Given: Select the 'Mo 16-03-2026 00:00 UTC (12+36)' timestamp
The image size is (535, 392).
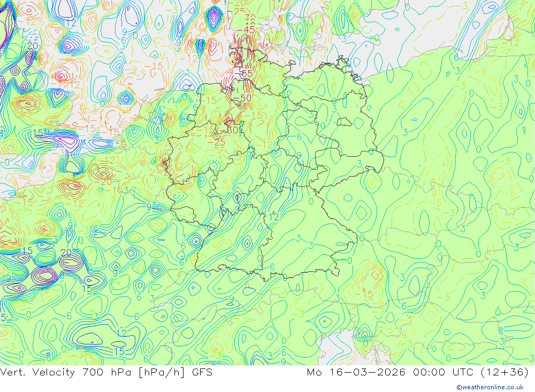Looking at the screenshot, I should (418, 372).
